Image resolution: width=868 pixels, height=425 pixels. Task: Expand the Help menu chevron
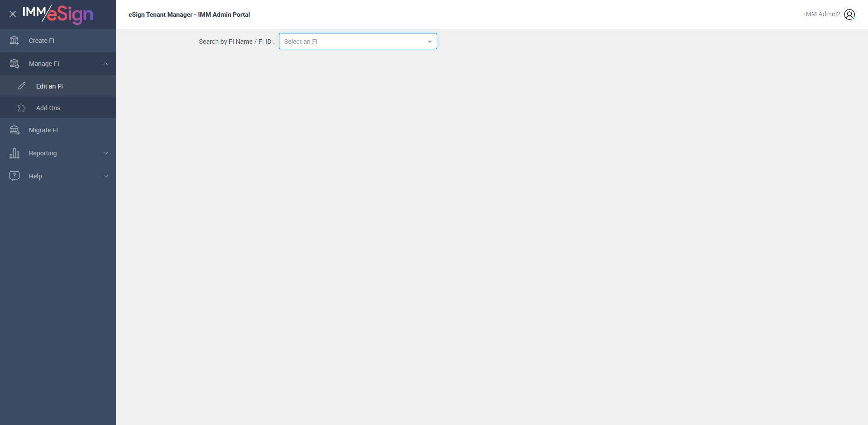coord(106,176)
